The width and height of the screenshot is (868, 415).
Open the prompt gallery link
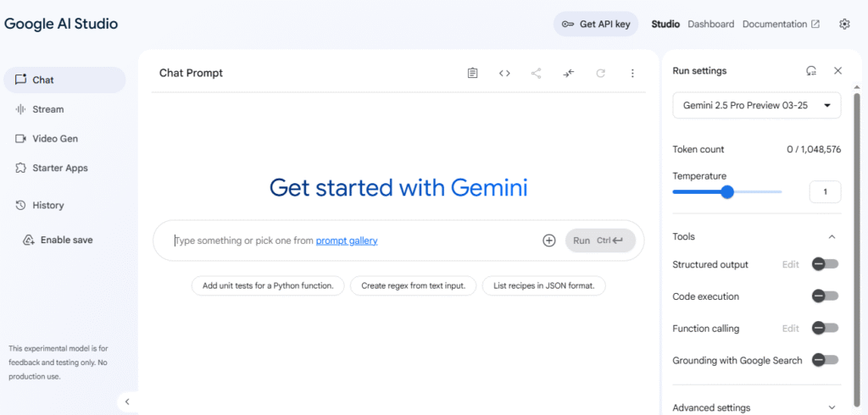[347, 241]
